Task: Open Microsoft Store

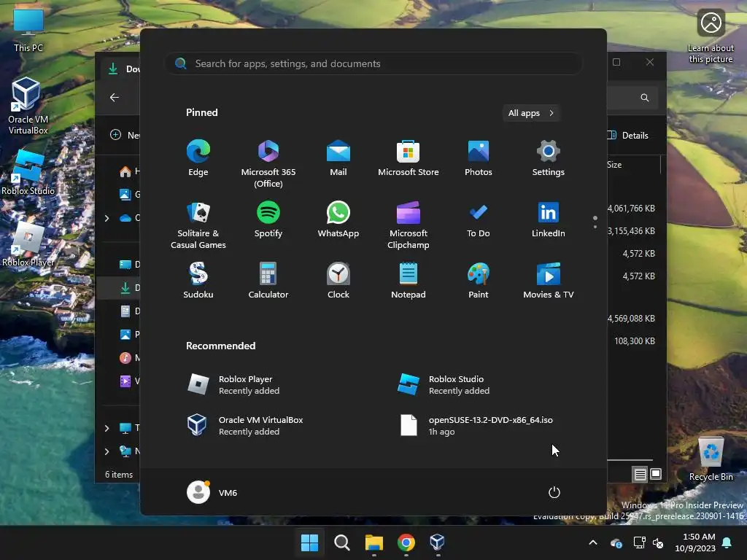Action: tap(409, 158)
